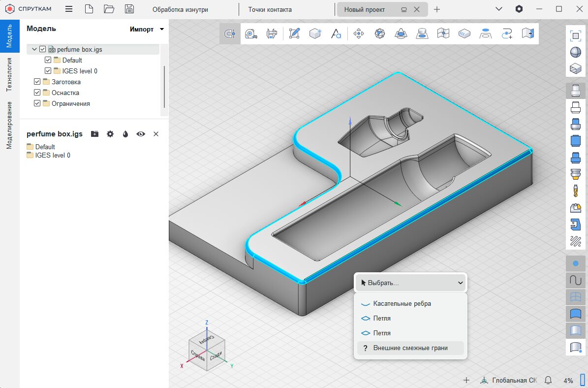Choose Внешние смежные грани menu item
The height and width of the screenshot is (388, 588).
(410, 348)
